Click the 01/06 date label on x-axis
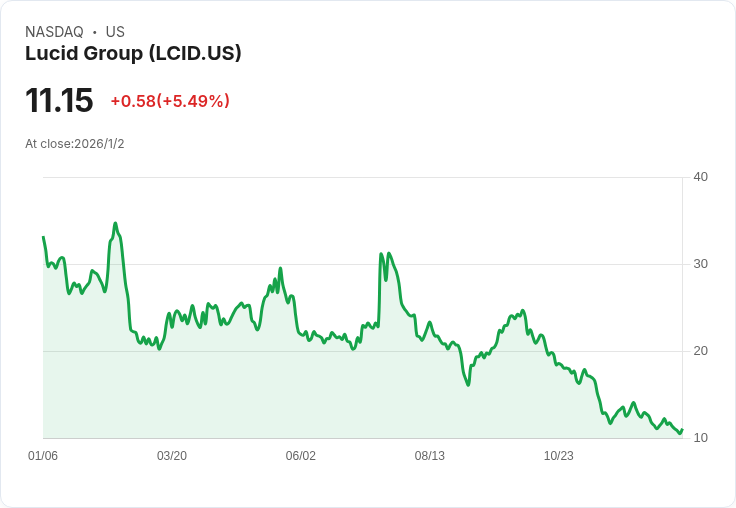Viewport: 736px width, 508px height. (x=43, y=455)
